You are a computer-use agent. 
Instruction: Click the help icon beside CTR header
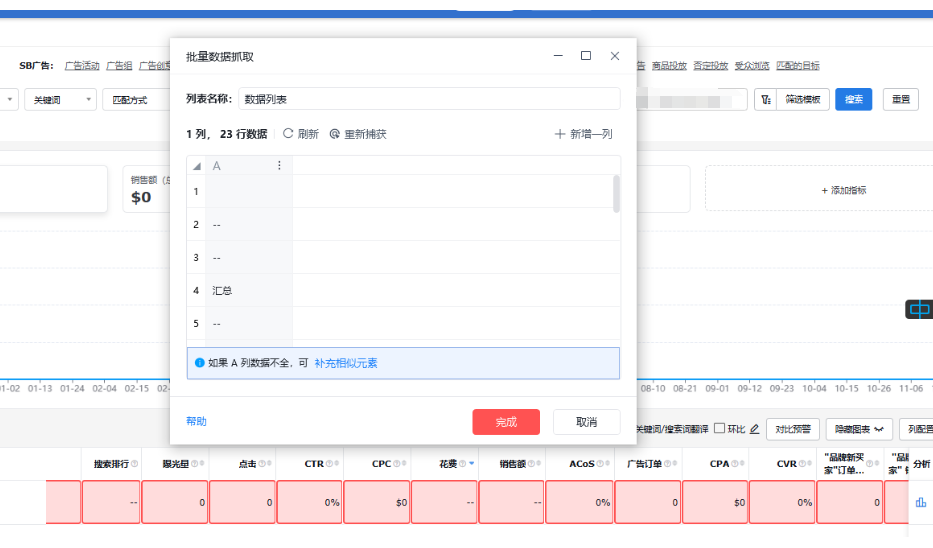(x=329, y=464)
